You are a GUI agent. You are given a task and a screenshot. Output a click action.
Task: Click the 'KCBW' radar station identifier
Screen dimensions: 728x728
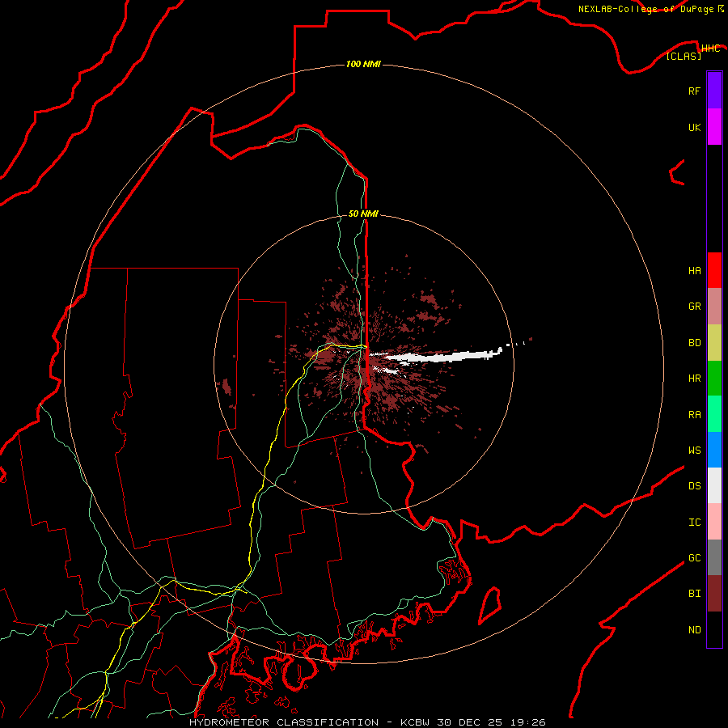417,722
